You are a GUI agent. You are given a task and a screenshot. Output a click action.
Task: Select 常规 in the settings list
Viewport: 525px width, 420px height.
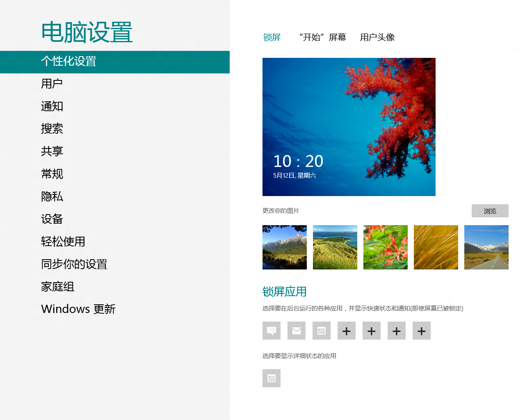coord(115,174)
